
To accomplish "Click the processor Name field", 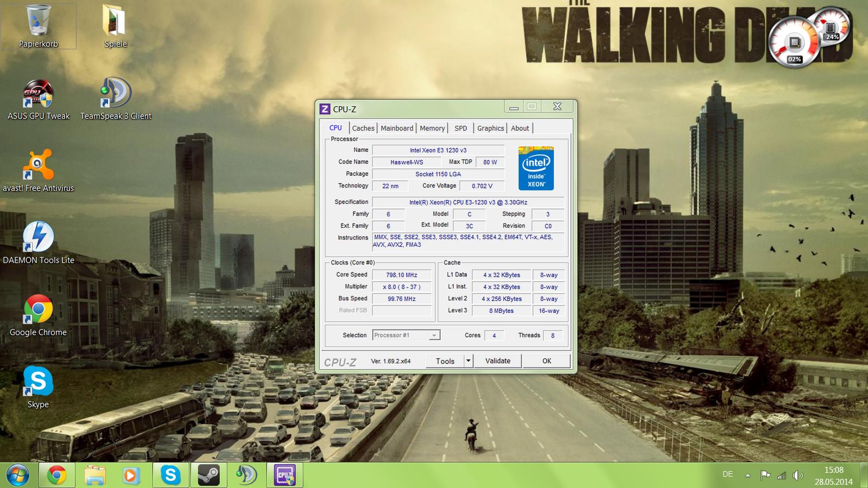I will (438, 150).
